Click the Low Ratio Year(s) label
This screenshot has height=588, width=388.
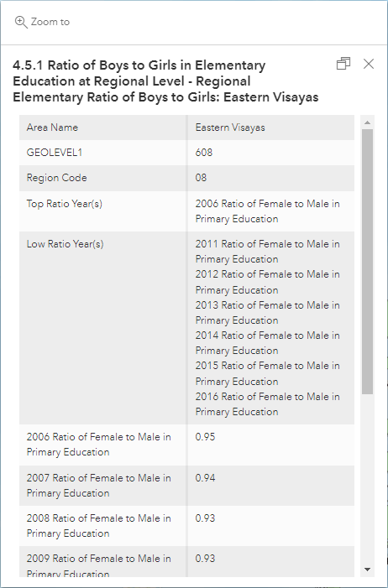tap(65, 244)
